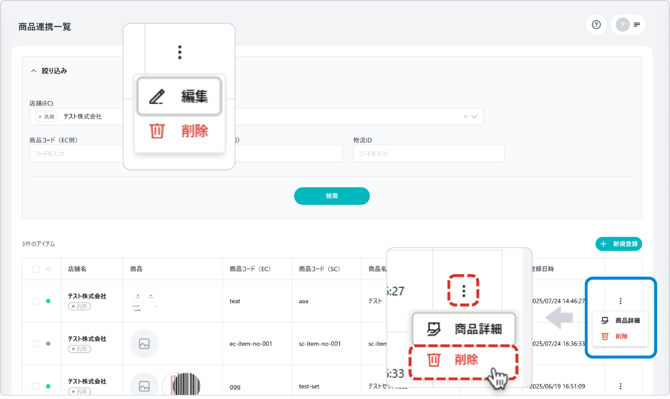Click the circle status icon in the table header
The width and height of the screenshot is (670, 399).
click(x=48, y=269)
